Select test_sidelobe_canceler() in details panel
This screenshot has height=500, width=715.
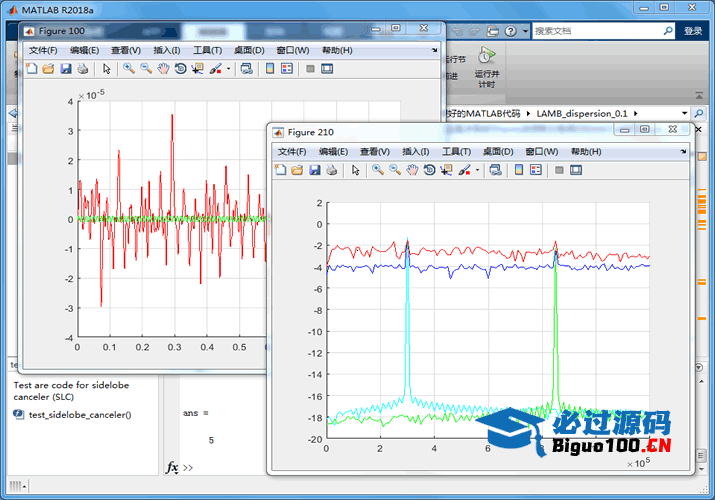(x=80, y=415)
